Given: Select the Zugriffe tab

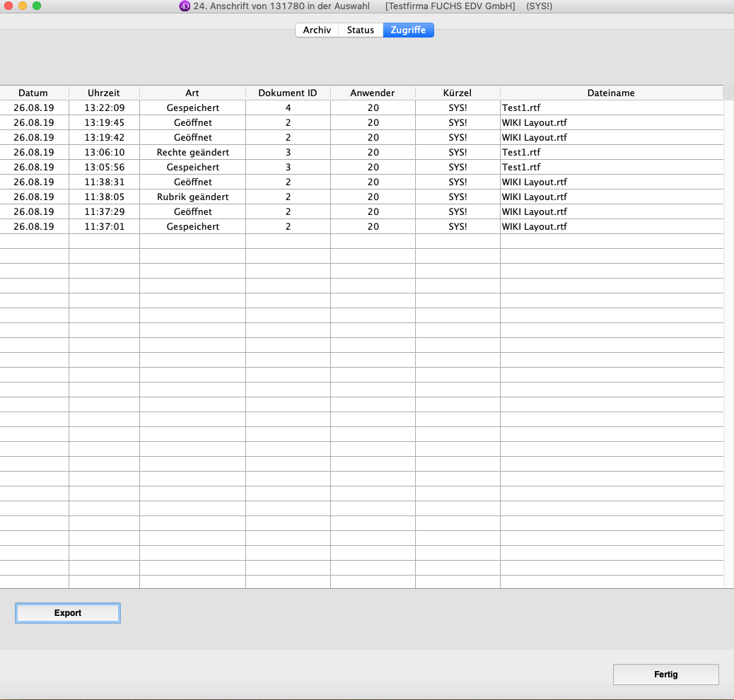Looking at the screenshot, I should (x=408, y=30).
